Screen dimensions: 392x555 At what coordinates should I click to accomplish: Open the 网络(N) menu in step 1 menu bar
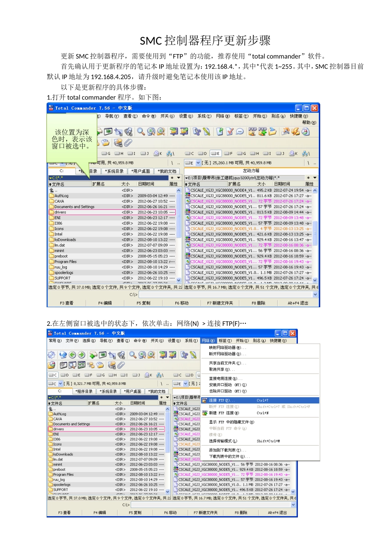click(x=223, y=116)
